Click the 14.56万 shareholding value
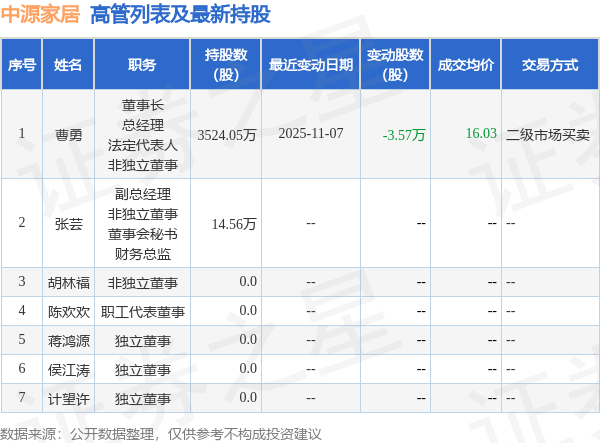 point(234,224)
